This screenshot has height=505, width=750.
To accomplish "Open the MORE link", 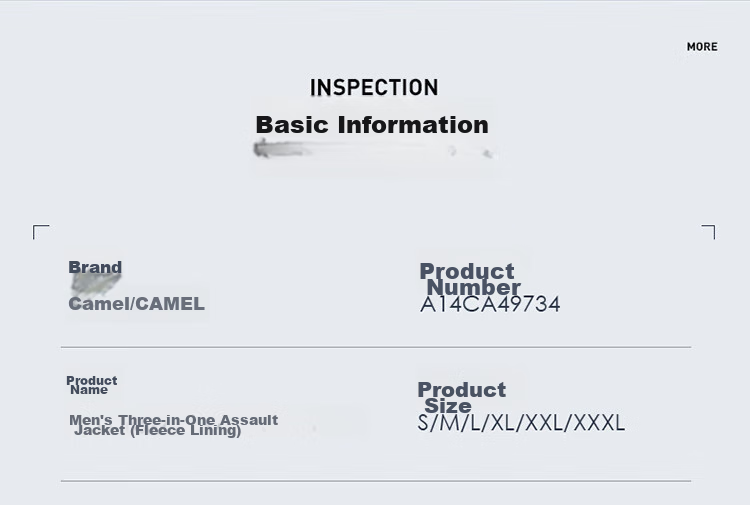I will (702, 47).
